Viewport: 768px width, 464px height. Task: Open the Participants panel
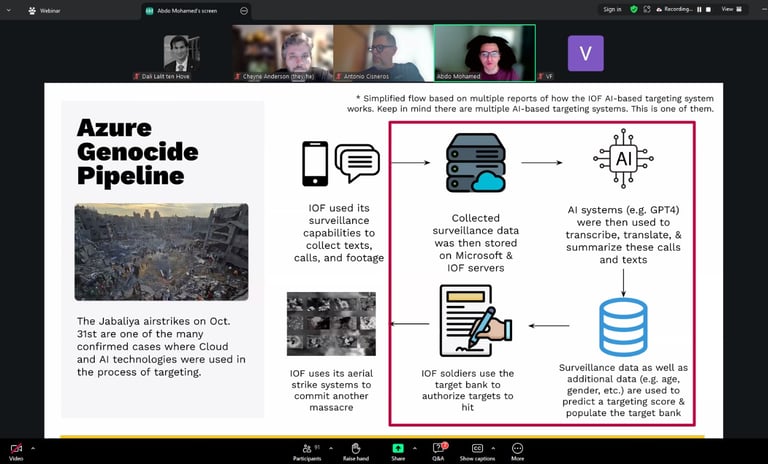pyautogui.click(x=307, y=452)
